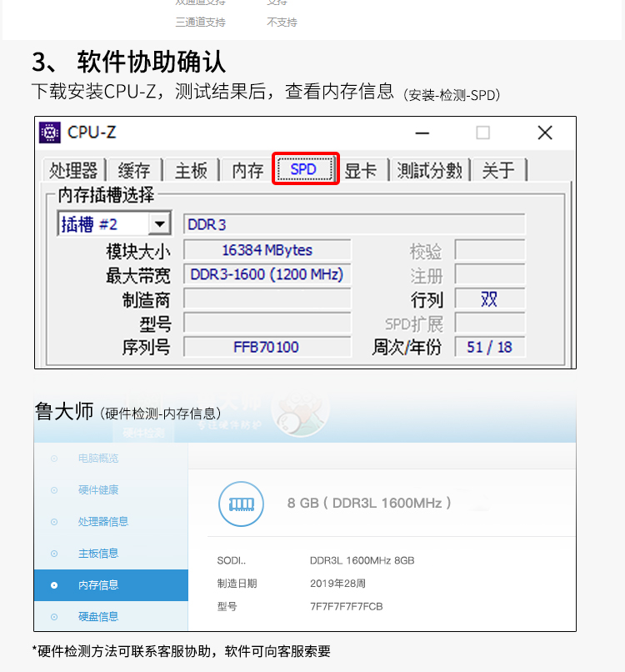Click the 3、软件协助确认 heading
The image size is (625, 672).
[128, 62]
